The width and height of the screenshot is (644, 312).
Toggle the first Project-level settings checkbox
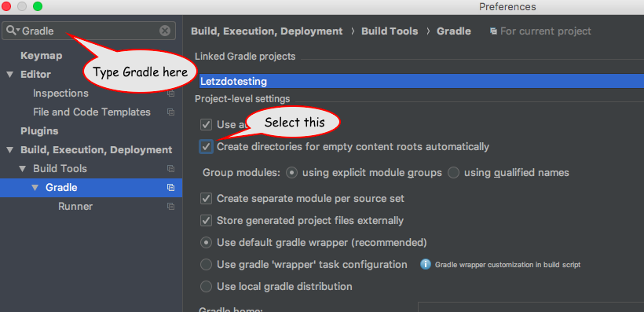coord(206,124)
